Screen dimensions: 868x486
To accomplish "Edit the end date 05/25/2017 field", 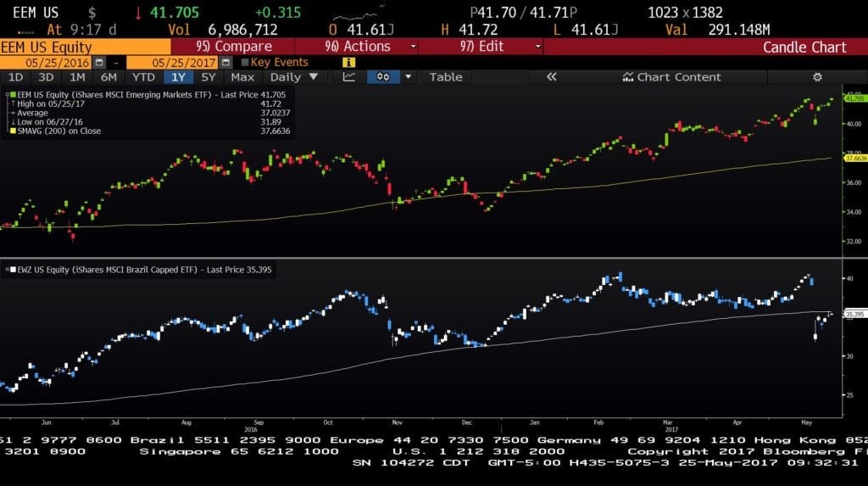I will [174, 63].
